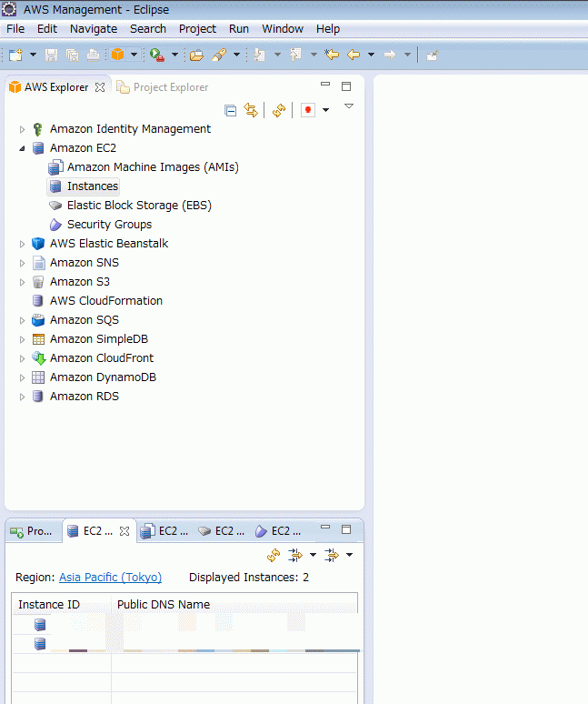Open the Back history dropdown arrow
This screenshot has width=588, height=704.
tap(371, 55)
